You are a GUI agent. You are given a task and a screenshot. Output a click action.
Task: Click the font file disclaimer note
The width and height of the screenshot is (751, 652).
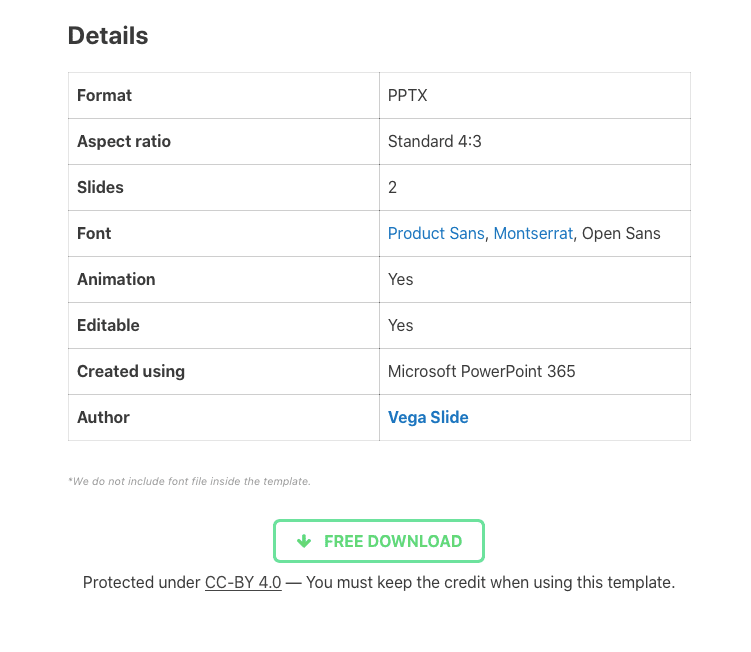(189, 481)
